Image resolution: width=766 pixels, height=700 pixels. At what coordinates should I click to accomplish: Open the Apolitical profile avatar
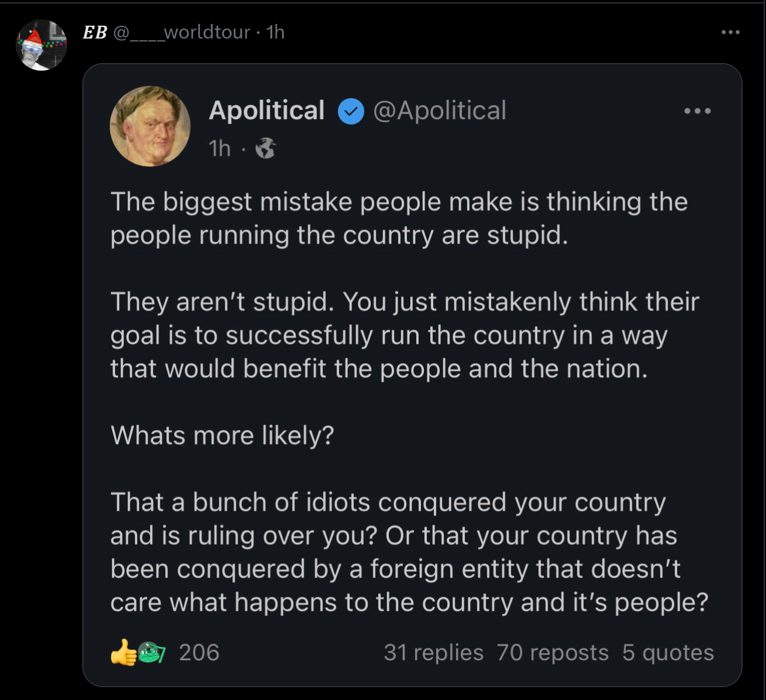(x=150, y=126)
